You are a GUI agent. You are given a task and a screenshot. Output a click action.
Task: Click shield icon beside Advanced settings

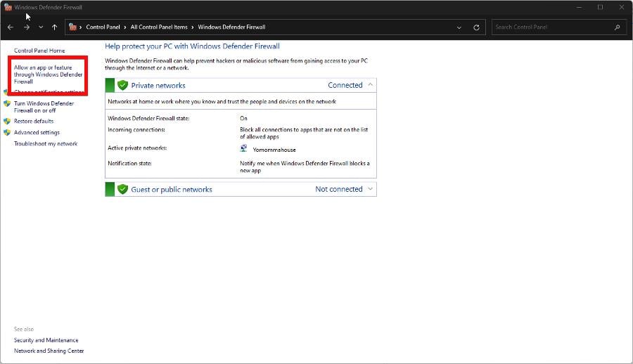[x=7, y=132]
